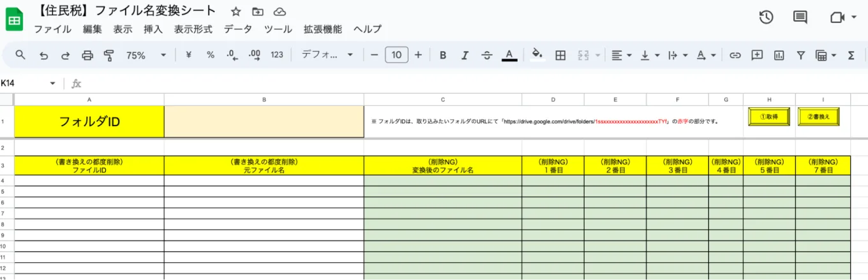This screenshot has height=280, width=868.
Task: Toggle italic formatting
Action: 465,55
